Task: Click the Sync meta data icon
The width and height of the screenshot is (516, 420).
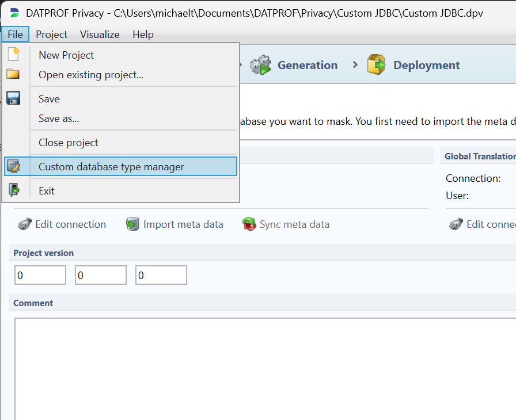Action: (x=249, y=224)
